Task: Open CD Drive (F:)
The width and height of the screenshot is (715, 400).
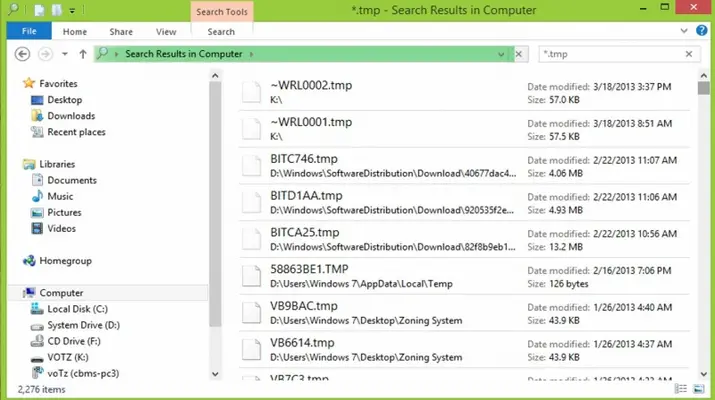Action: pyautogui.click(x=73, y=341)
